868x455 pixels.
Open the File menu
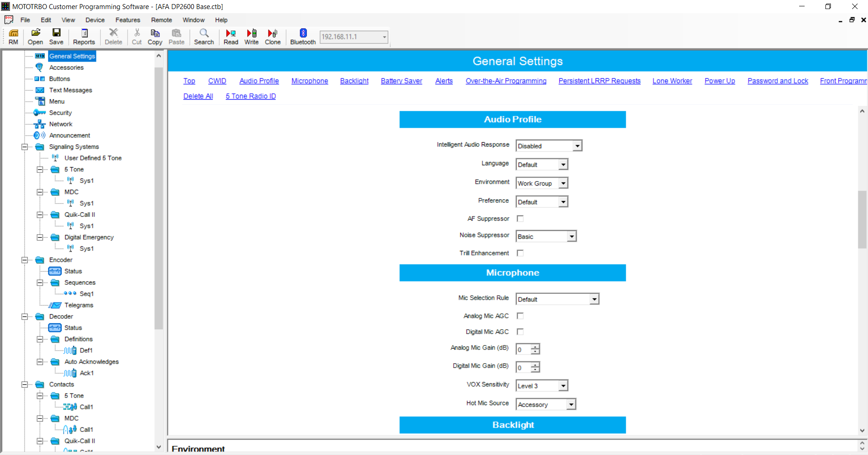(25, 20)
